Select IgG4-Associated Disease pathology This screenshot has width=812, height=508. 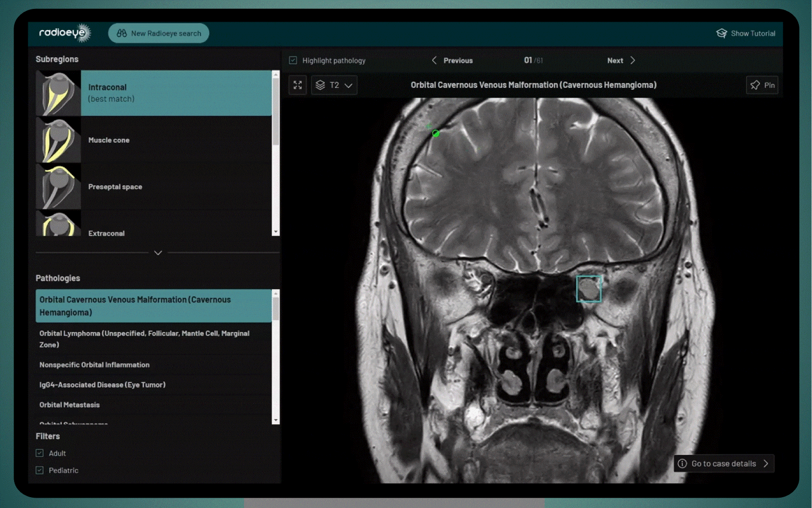click(154, 385)
